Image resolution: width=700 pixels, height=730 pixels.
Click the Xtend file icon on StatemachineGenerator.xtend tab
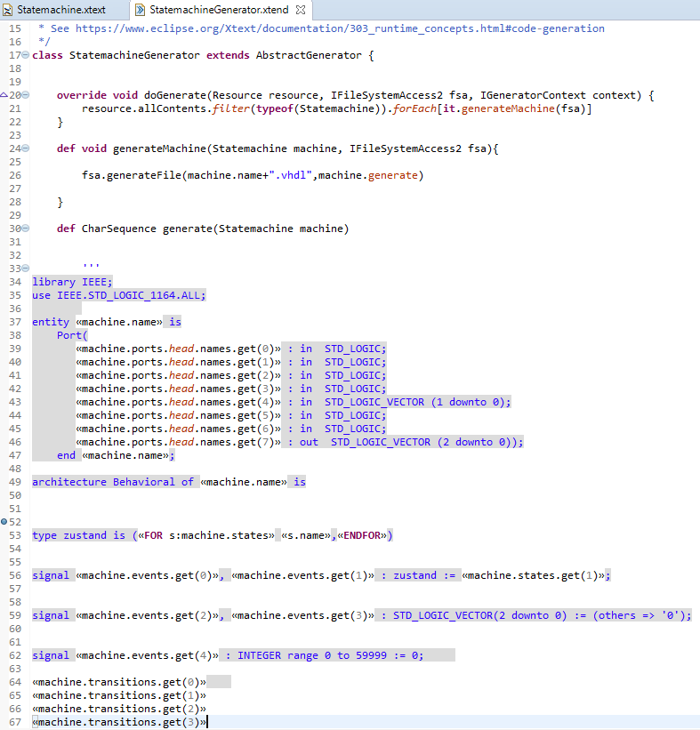[140, 10]
